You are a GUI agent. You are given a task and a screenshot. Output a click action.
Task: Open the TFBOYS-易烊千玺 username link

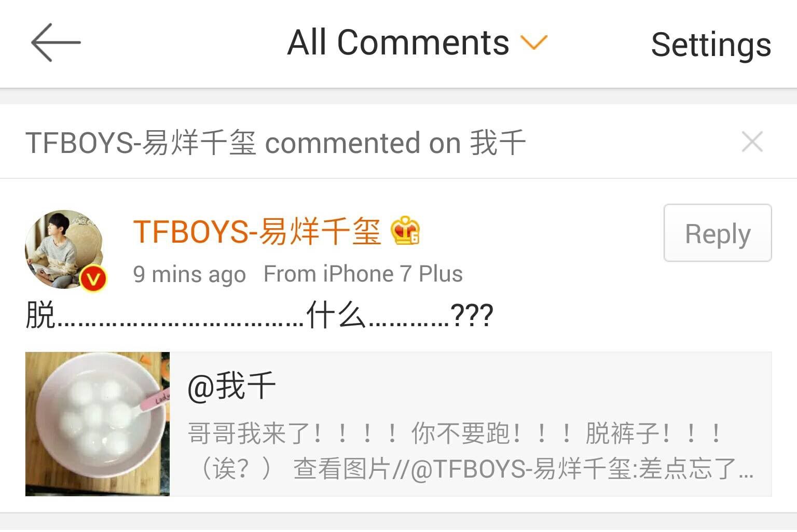pos(257,231)
